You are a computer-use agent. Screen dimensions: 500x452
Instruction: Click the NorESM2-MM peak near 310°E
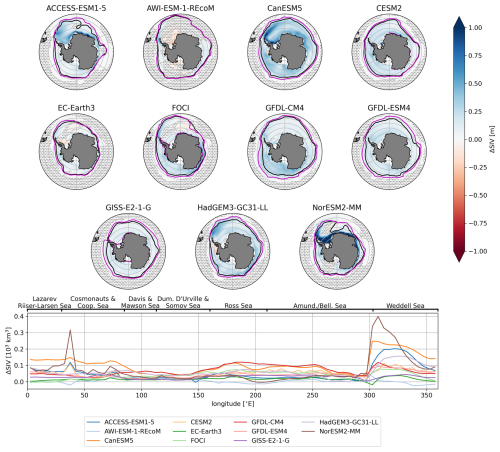(x=378, y=317)
